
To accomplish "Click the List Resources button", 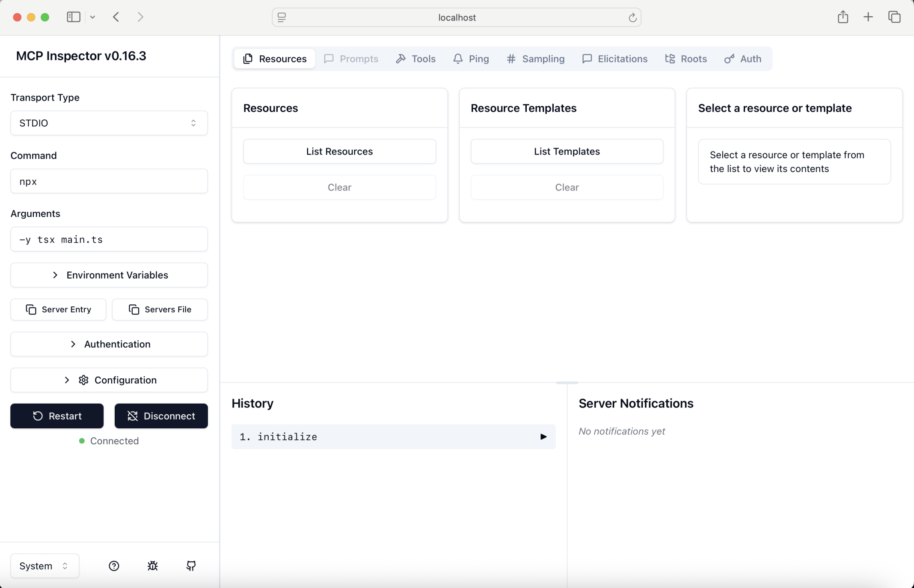I will [339, 151].
